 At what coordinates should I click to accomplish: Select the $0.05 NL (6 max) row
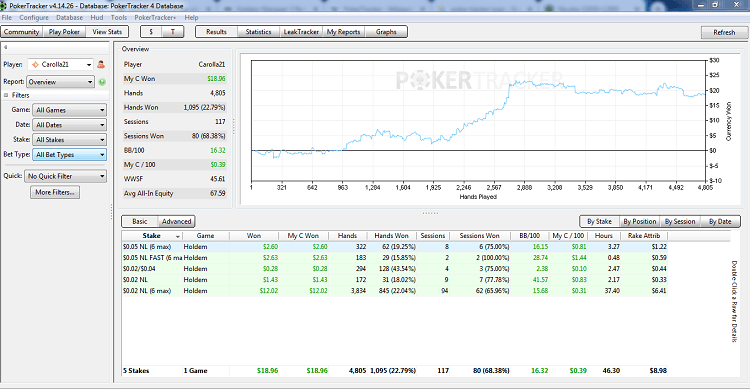[x=395, y=247]
